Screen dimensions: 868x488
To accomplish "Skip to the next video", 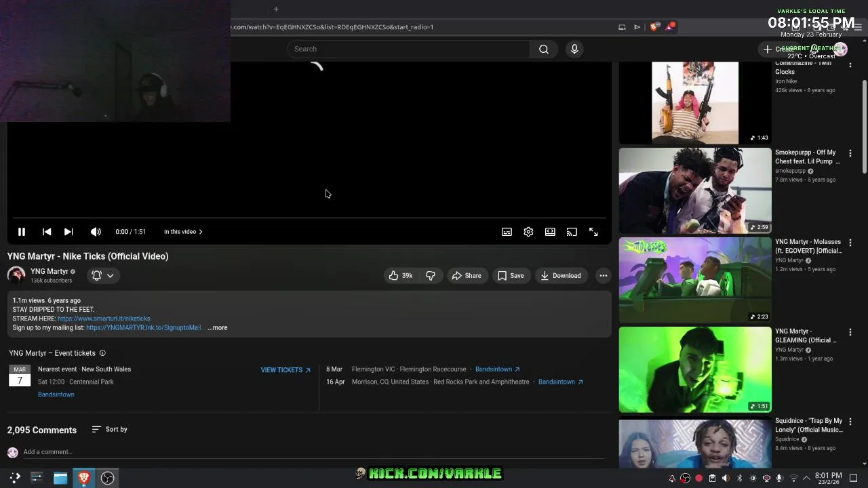I will [x=68, y=232].
